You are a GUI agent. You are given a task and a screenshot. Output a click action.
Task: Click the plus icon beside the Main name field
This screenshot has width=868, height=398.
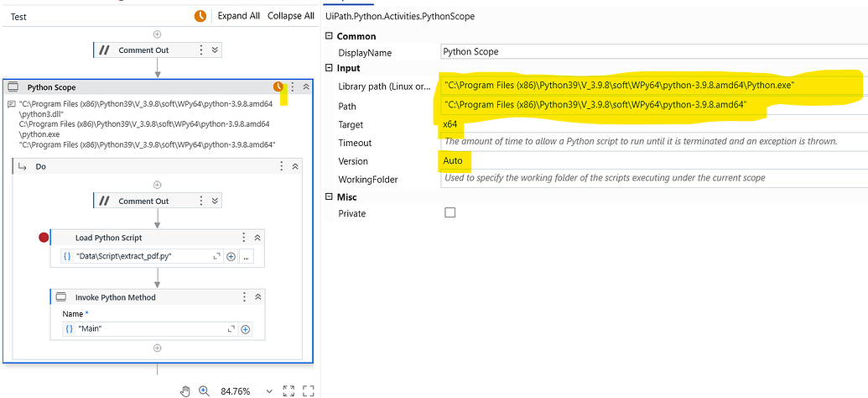(x=246, y=329)
